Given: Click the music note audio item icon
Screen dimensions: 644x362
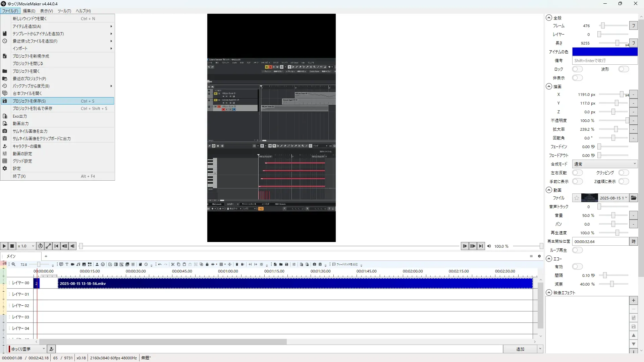Looking at the screenshot, I should click(78, 264).
